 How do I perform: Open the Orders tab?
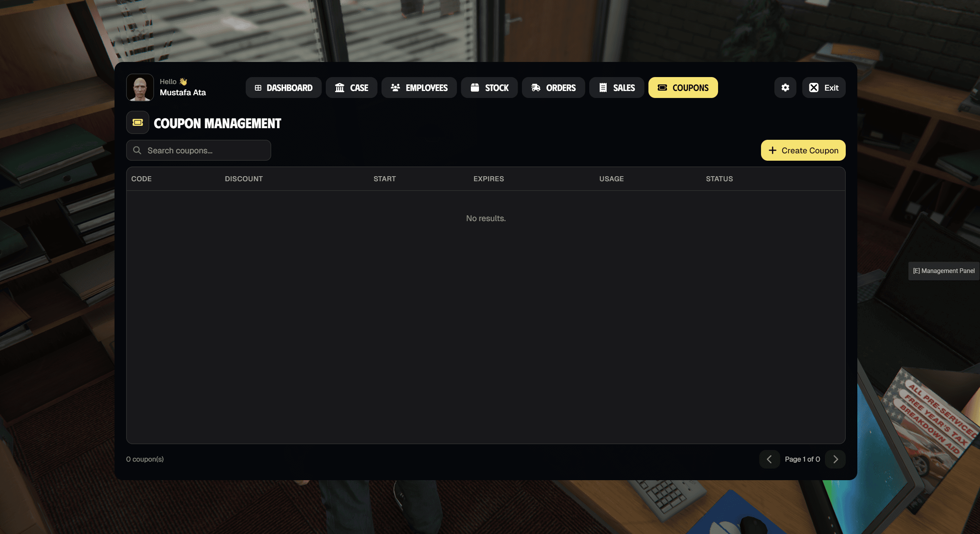click(553, 88)
